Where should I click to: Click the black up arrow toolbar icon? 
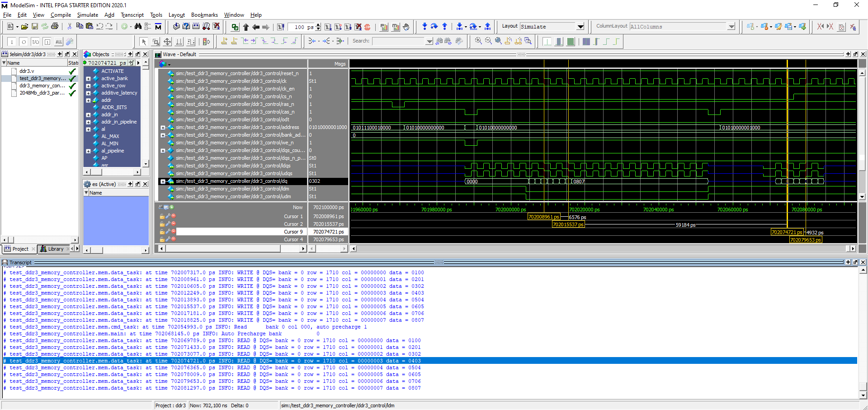[246, 27]
